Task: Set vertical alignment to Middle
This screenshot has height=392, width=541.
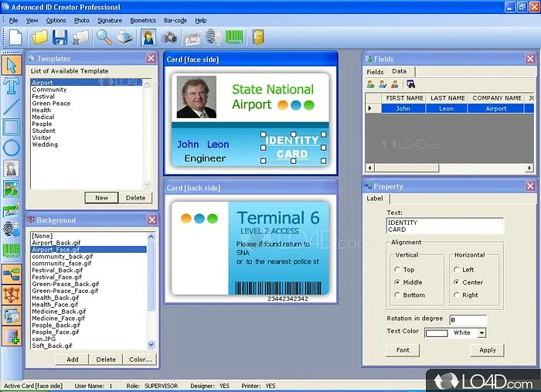Action: pos(397,282)
